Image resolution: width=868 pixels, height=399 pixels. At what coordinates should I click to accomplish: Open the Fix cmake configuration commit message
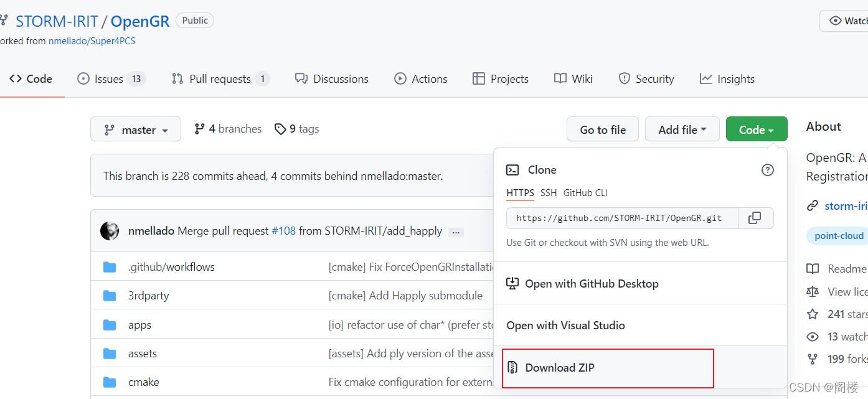tap(411, 382)
